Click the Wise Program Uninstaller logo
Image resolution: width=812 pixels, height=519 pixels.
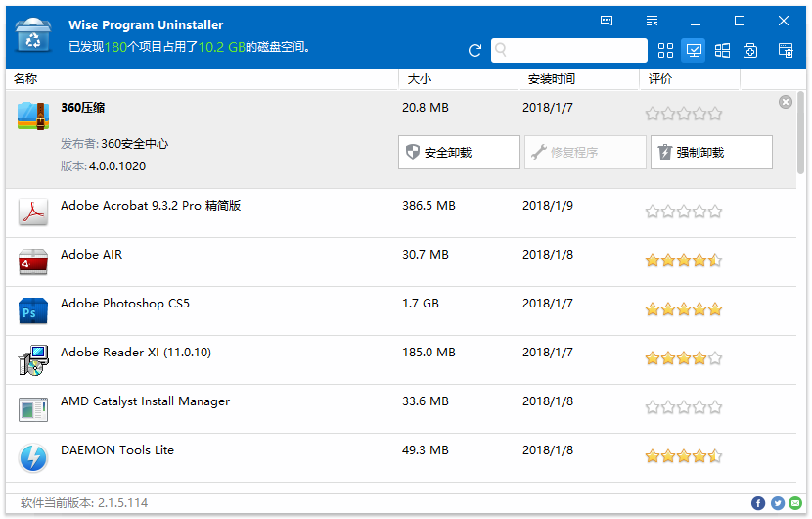[33, 35]
